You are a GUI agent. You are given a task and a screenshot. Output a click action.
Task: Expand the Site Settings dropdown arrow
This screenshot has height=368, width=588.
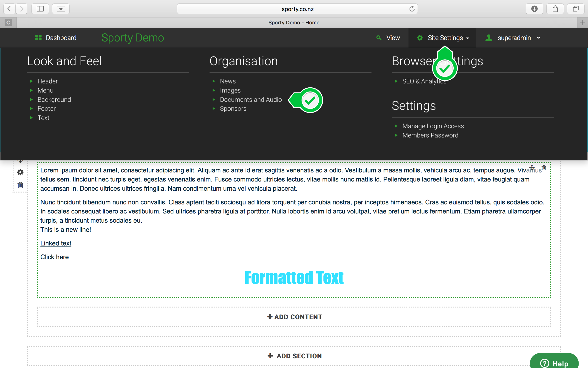(467, 38)
